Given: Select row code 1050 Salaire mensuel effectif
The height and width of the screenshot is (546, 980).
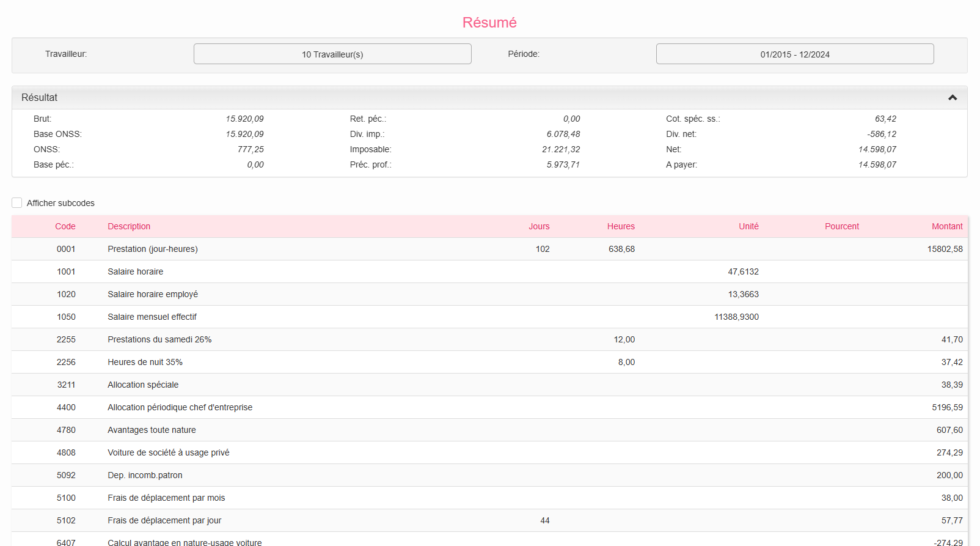Looking at the screenshot, I should (152, 317).
